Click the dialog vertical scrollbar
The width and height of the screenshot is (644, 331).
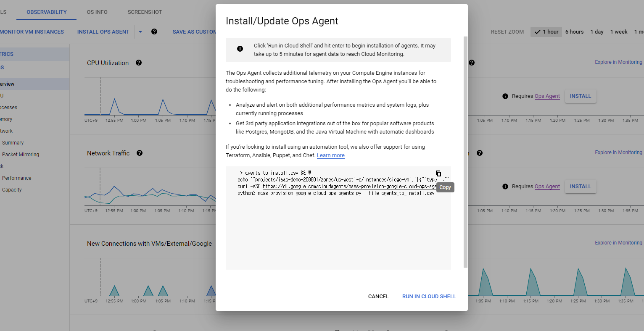465,151
